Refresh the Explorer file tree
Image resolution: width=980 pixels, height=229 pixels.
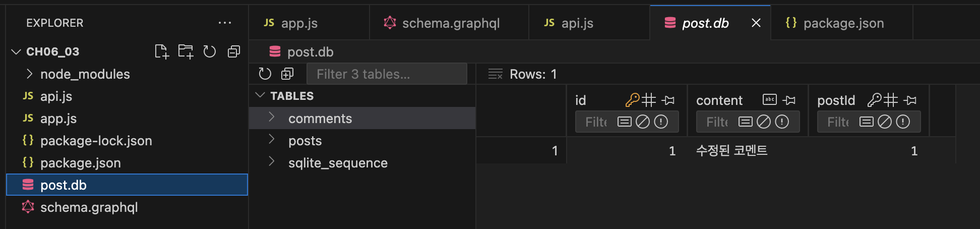pos(210,51)
